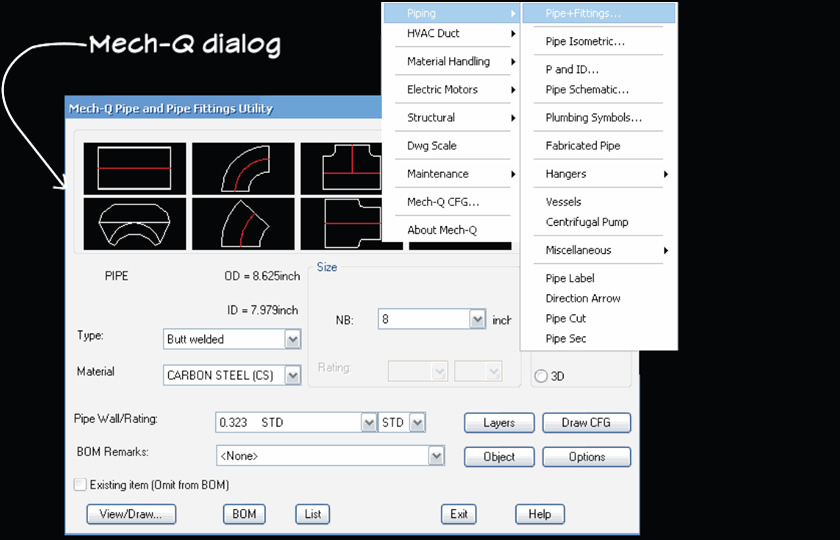Click the View/Draw... button
This screenshot has width=840, height=540.
coord(131,514)
